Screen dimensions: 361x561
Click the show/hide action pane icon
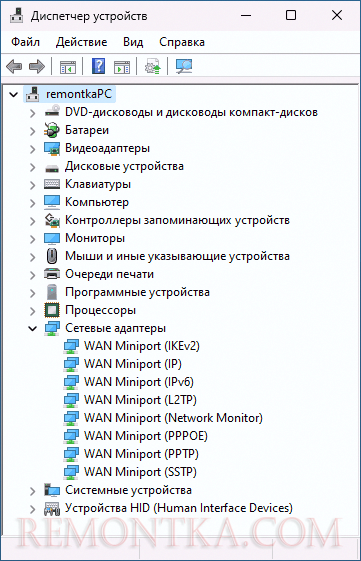122,67
